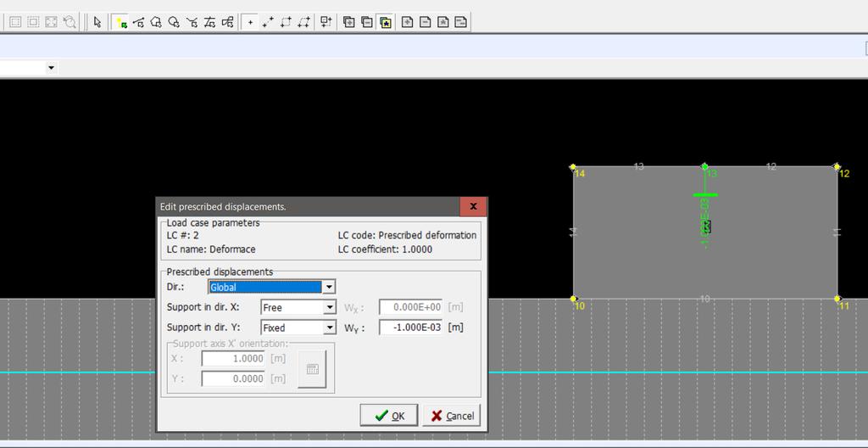The image size is (868, 448).
Task: Click the branching line edit icon
Action: tap(192, 22)
